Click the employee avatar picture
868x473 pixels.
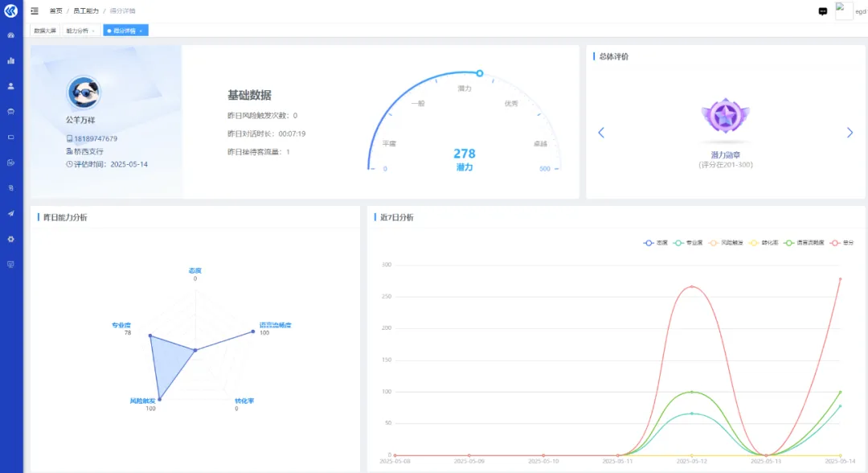click(x=84, y=93)
